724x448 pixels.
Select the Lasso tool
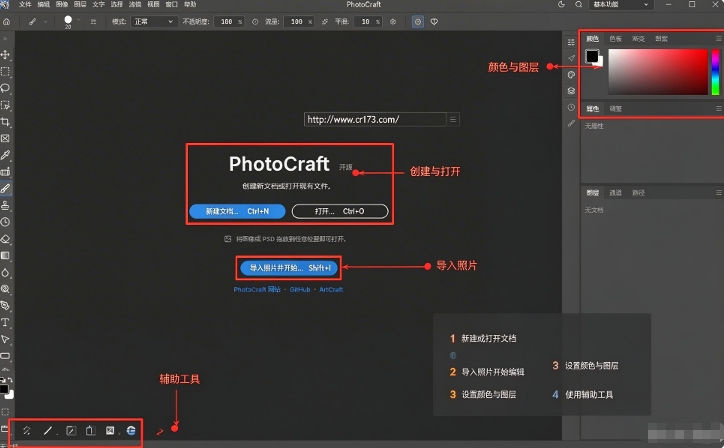5,88
